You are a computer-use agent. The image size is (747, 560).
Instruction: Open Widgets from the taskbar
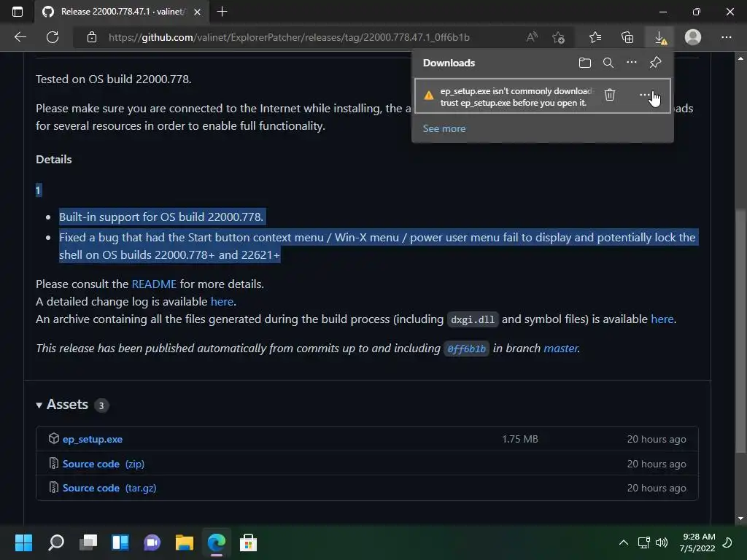click(120, 542)
